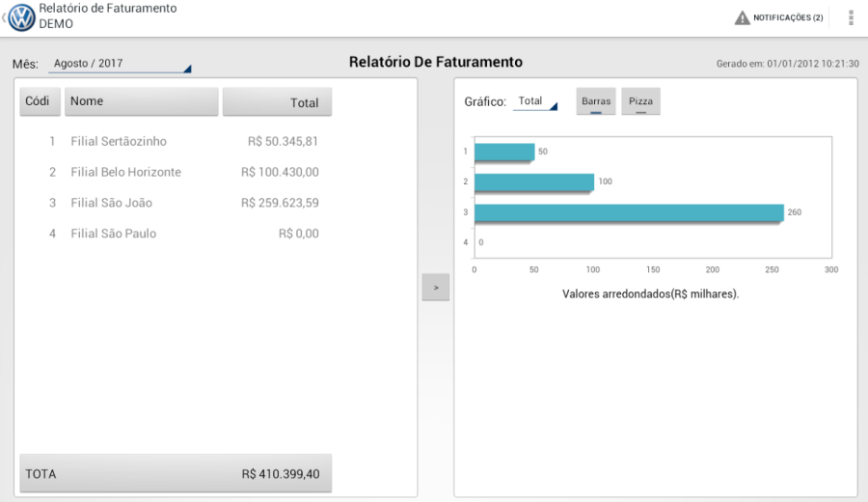Click the bar for branch 2 in chart
Viewport: 868px width, 502px height.
click(x=533, y=181)
